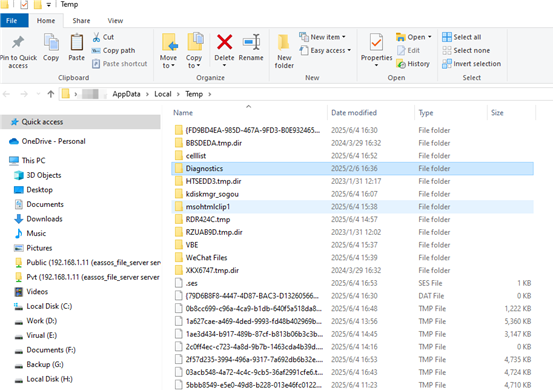
Task: Click Invert selection in the ribbon
Action: click(472, 64)
